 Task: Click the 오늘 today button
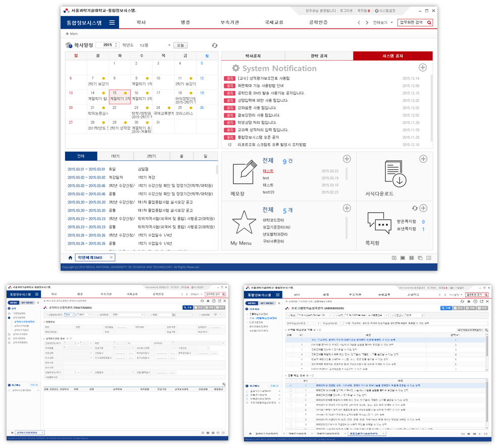point(180,45)
